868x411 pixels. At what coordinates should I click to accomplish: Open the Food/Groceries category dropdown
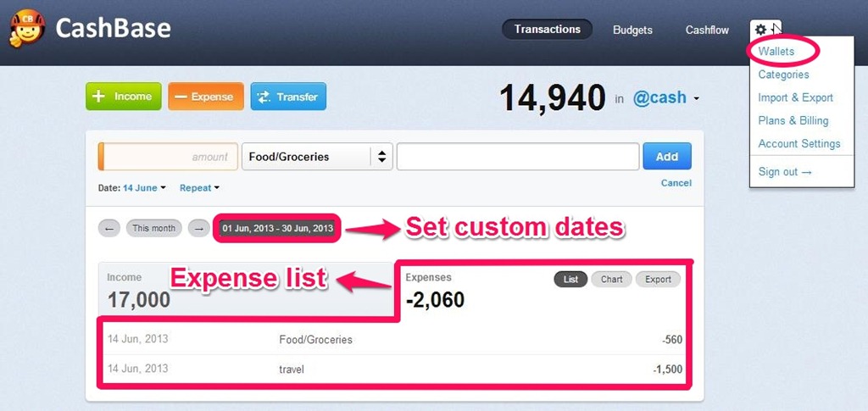tap(315, 157)
